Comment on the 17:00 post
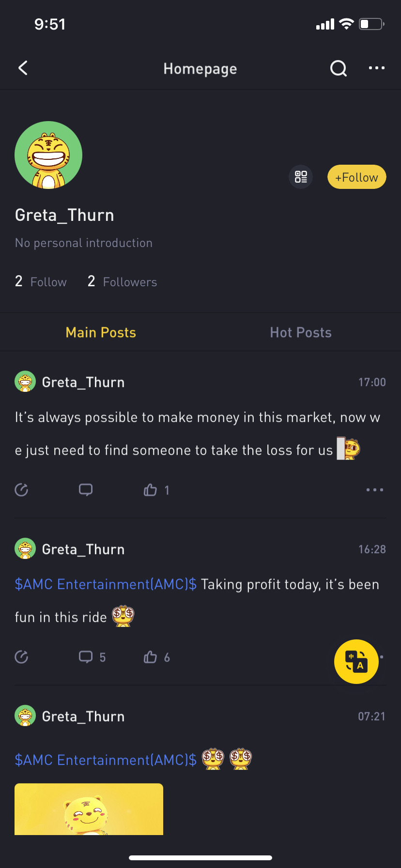401x868 pixels. pos(86,490)
